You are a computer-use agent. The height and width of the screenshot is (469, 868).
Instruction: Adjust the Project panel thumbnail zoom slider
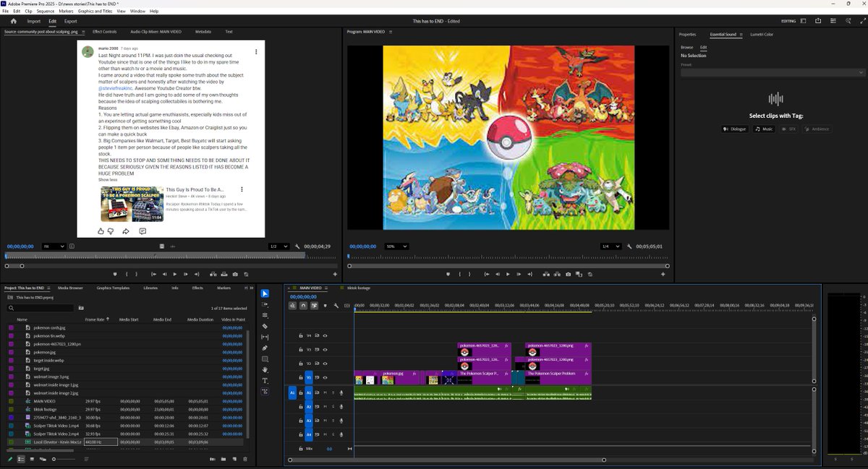click(64, 459)
